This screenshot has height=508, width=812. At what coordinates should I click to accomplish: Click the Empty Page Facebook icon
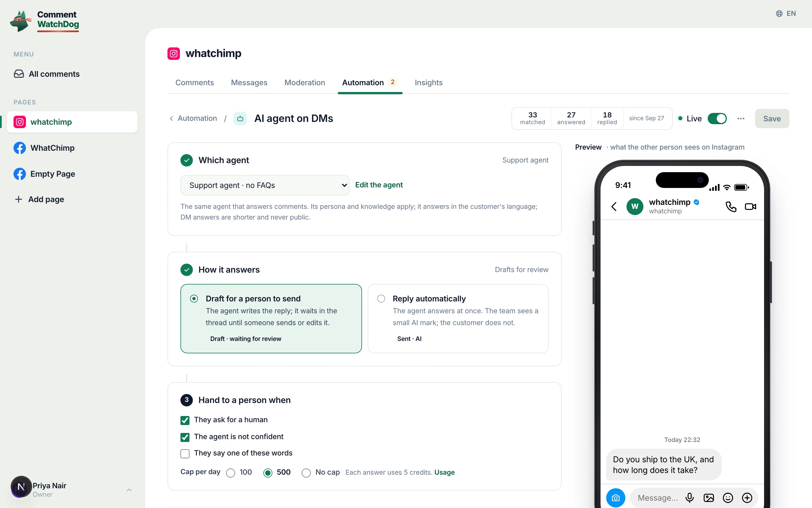point(20,174)
